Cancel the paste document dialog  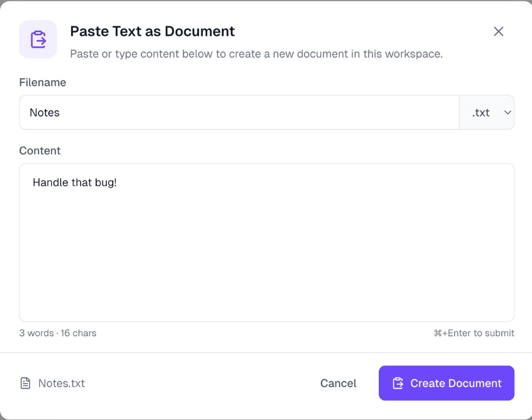(x=338, y=384)
